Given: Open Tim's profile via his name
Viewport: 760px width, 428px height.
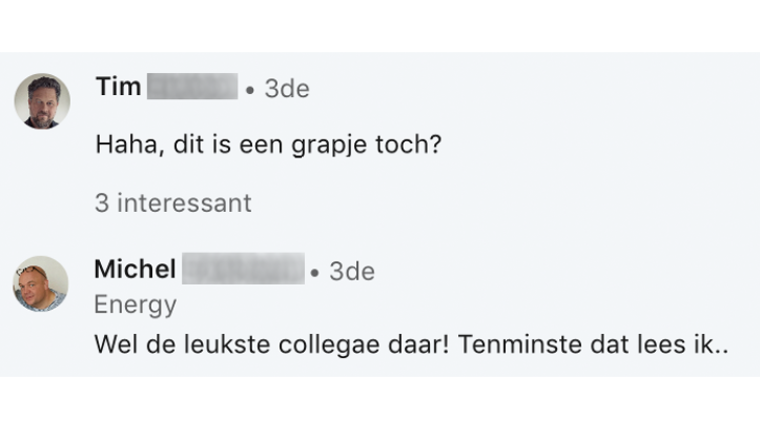Looking at the screenshot, I should click(x=118, y=88).
